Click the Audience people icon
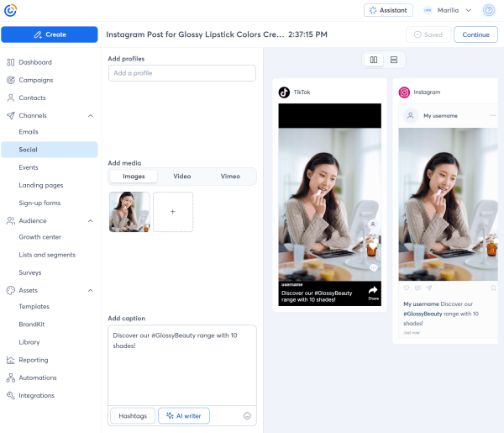The image size is (504, 433). tap(11, 220)
